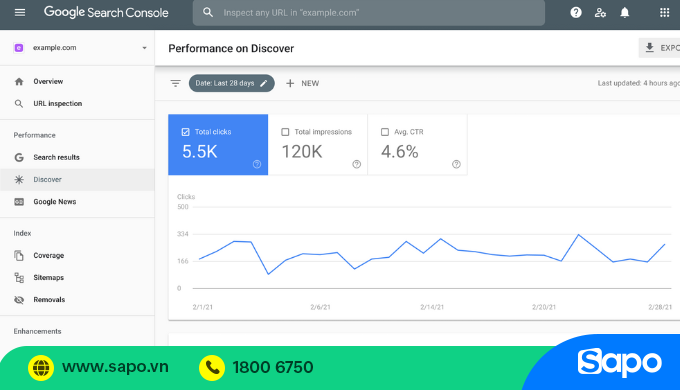
Task: Click the example.com property icon
Action: 19,48
